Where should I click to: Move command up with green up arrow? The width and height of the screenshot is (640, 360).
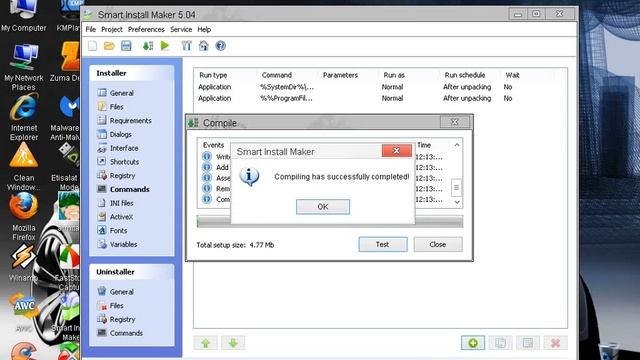(x=206, y=343)
